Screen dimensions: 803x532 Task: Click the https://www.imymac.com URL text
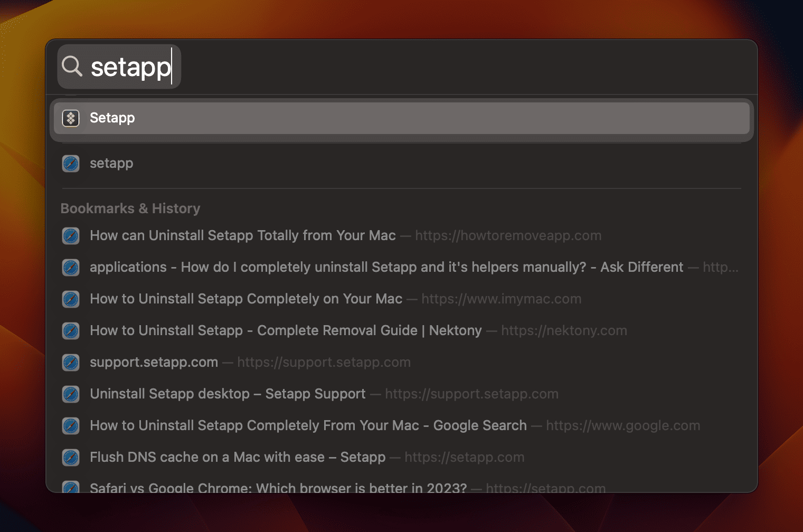coord(501,299)
